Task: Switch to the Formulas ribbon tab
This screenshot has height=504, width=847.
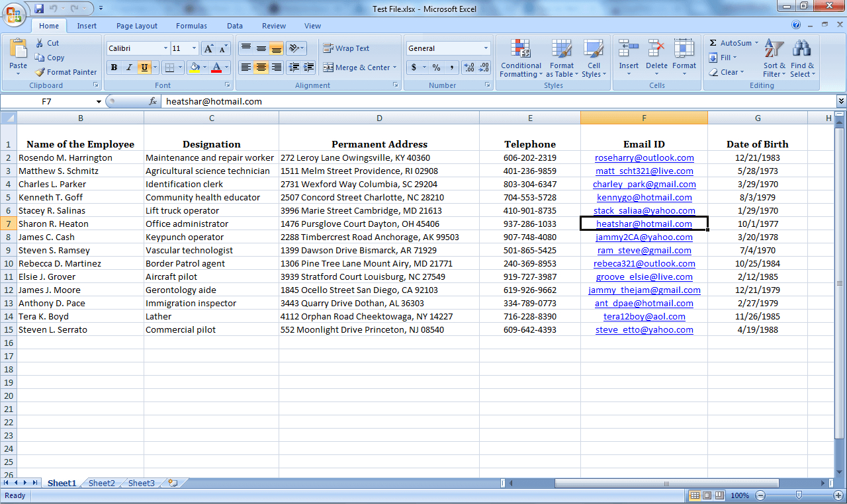Action: 191,26
